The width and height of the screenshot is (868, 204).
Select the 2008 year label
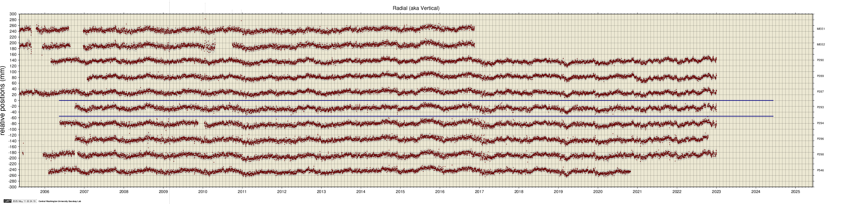pyautogui.click(x=124, y=192)
